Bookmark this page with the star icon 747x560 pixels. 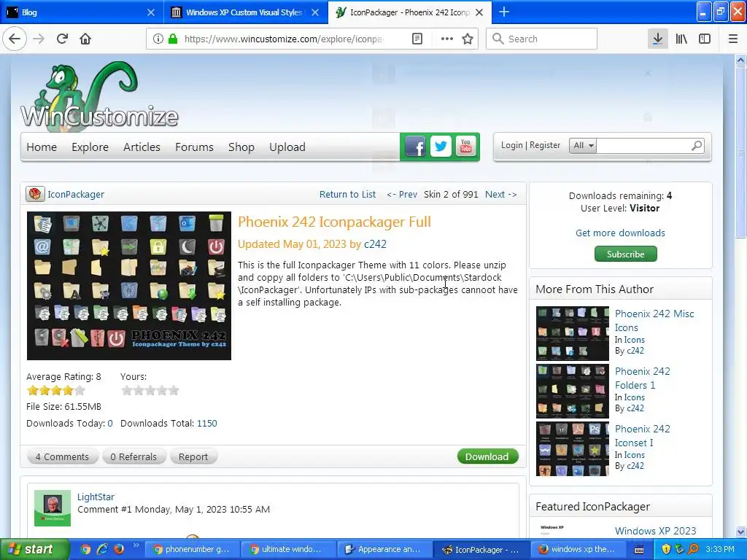(468, 39)
